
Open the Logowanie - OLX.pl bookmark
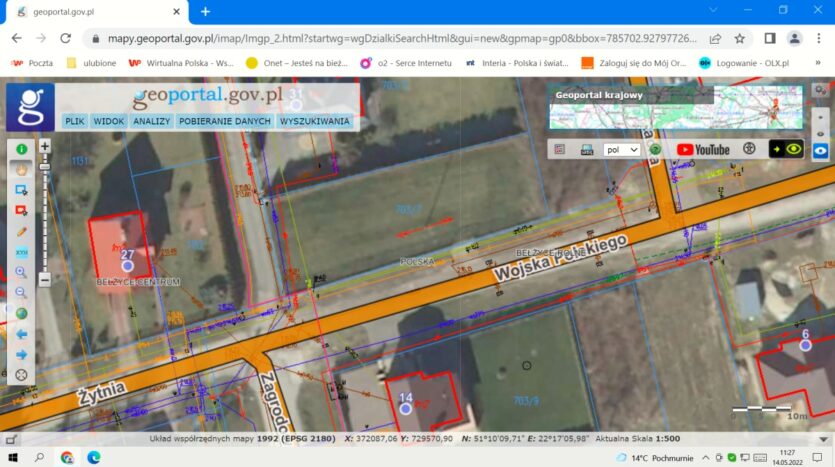coord(744,63)
